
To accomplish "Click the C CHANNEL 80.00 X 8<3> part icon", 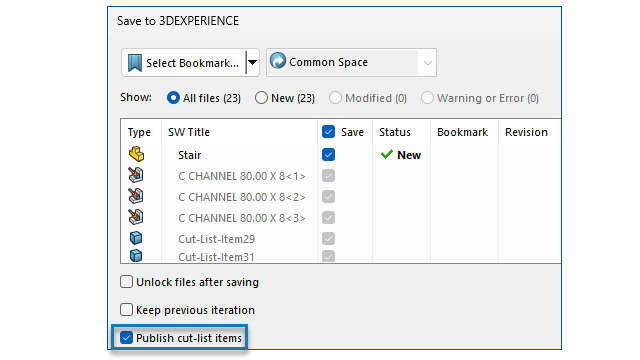I will 136,217.
